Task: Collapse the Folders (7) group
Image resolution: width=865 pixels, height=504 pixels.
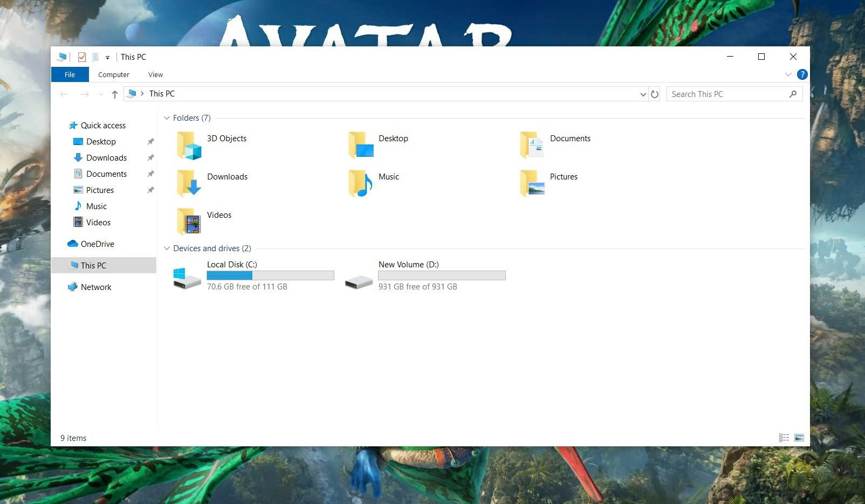Action: click(167, 118)
